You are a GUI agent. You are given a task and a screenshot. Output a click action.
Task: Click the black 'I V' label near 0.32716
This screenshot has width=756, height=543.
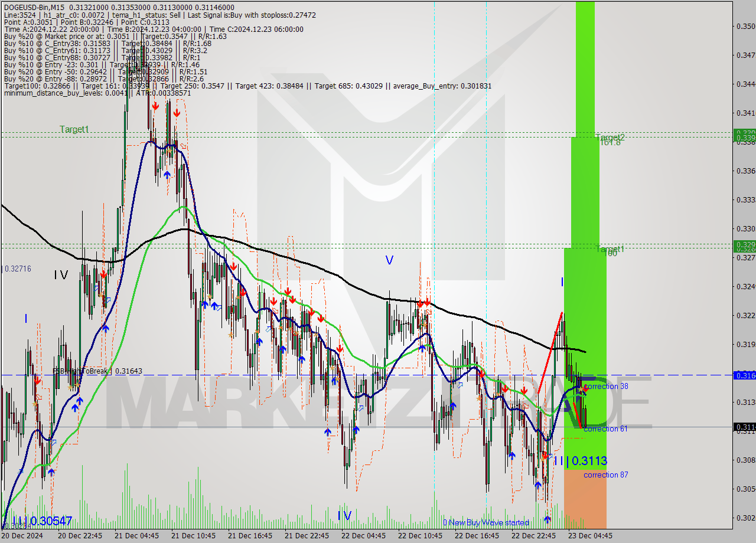[61, 275]
